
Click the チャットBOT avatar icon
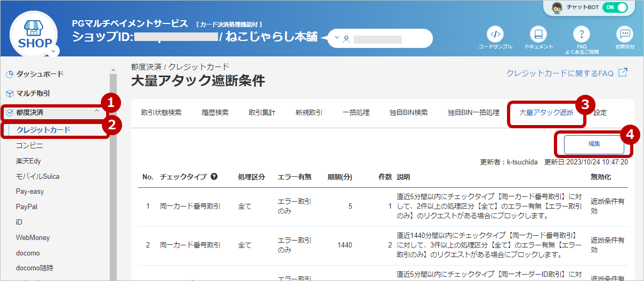point(558,9)
